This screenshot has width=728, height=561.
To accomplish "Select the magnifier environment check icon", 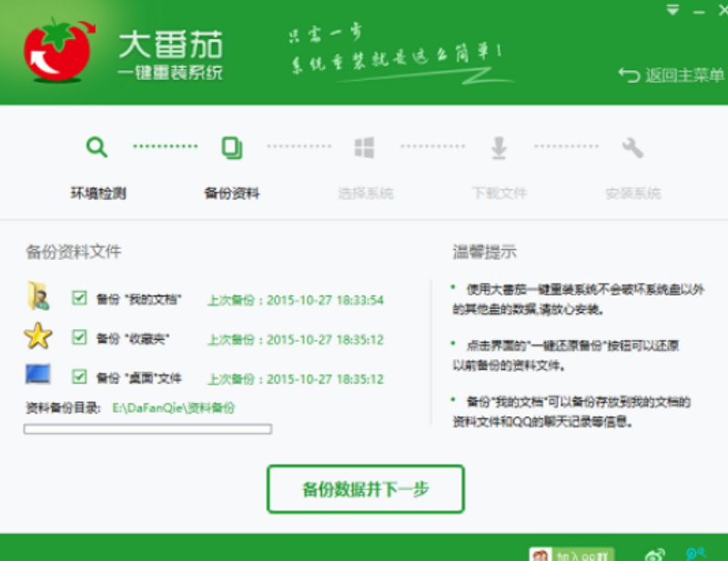I will 96,147.
